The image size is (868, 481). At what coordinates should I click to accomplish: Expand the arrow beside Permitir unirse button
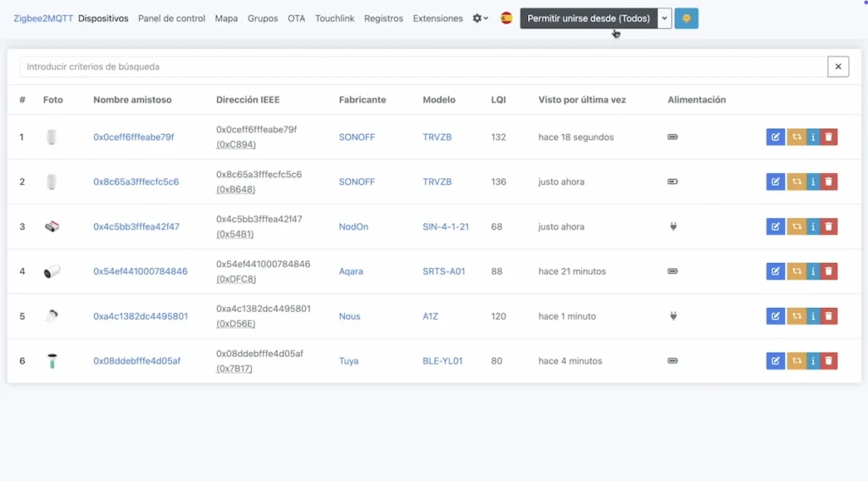pos(665,19)
